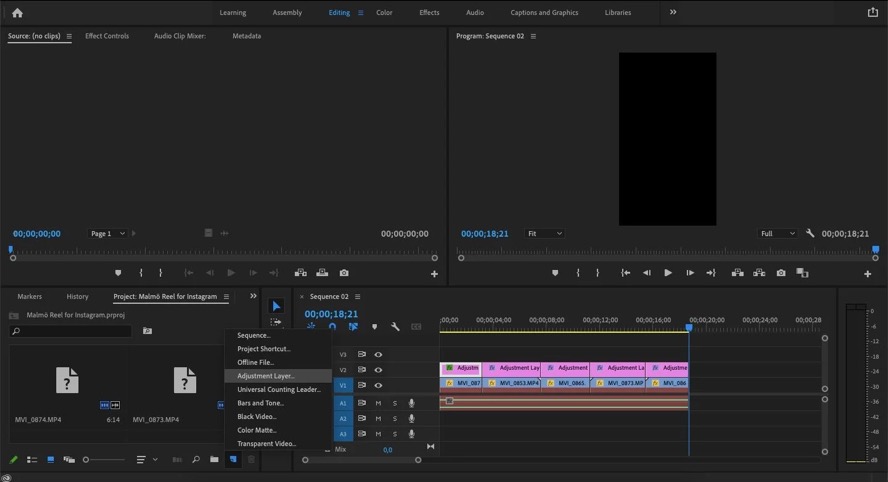Image resolution: width=888 pixels, height=482 pixels.
Task: Toggle V3 track output eye
Action: pos(378,354)
